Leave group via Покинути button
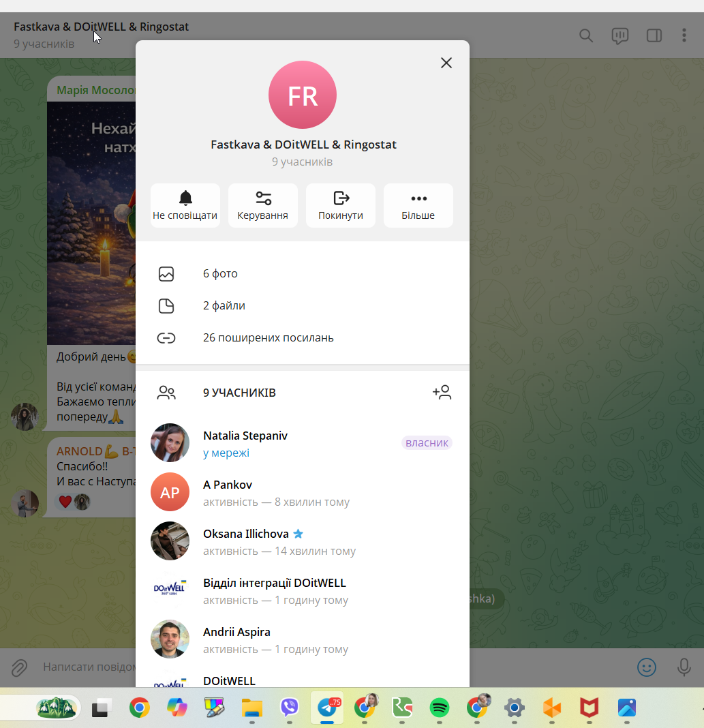This screenshot has height=728, width=704. coord(341,205)
